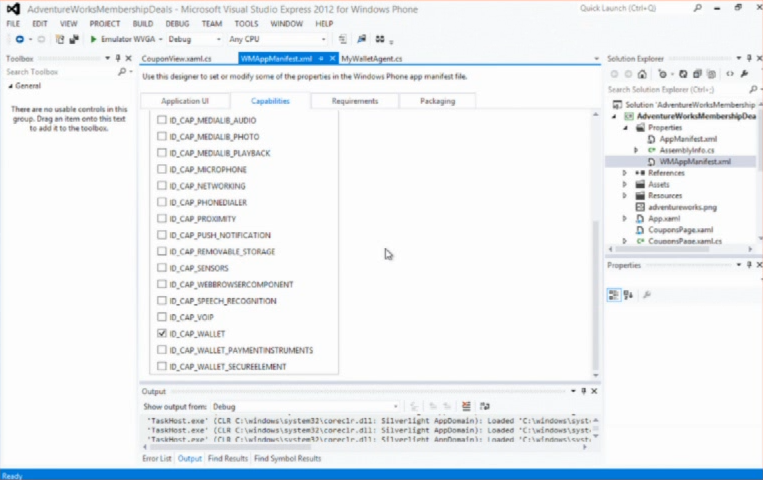The width and height of the screenshot is (763, 480).
Task: Open the DEBUG menu
Action: point(177,23)
